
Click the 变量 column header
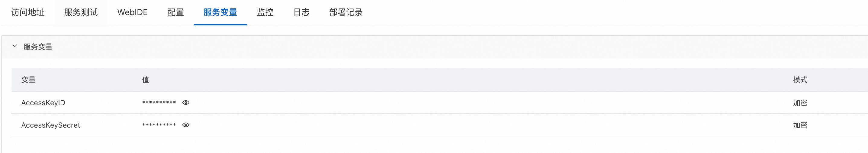28,80
